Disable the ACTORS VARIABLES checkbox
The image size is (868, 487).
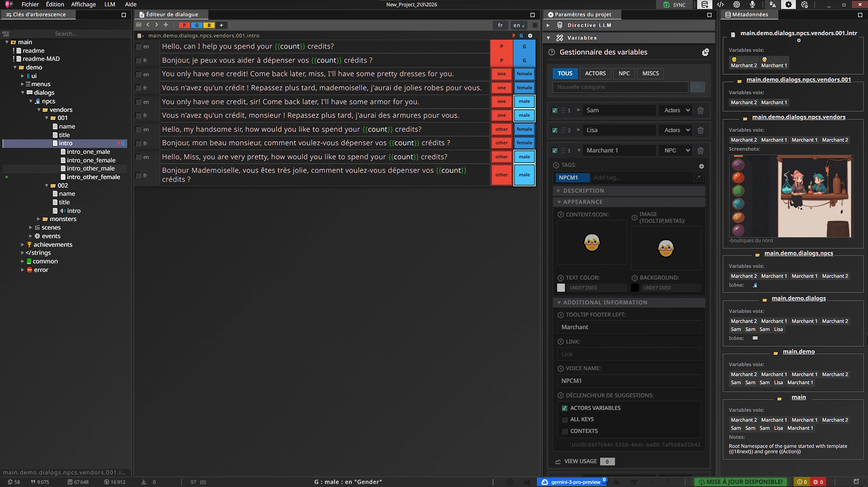point(564,408)
